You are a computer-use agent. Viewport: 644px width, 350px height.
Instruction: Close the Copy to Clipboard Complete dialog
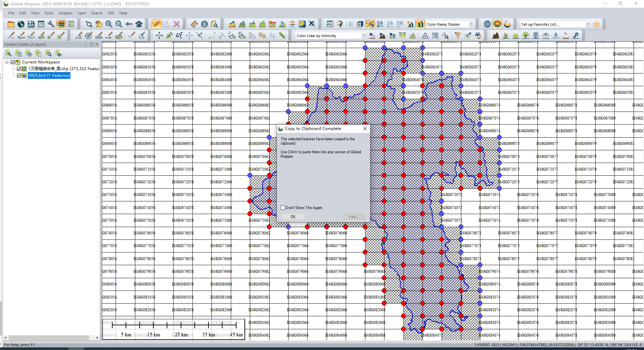(365, 129)
